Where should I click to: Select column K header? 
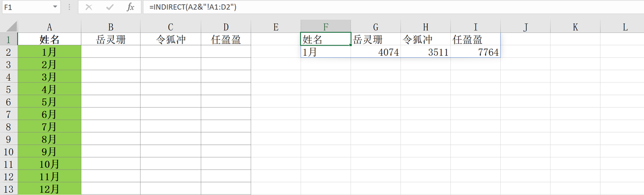tap(575, 27)
